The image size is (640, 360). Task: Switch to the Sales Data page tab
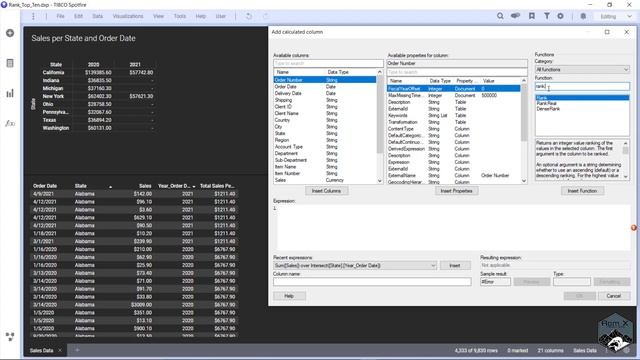(41, 350)
